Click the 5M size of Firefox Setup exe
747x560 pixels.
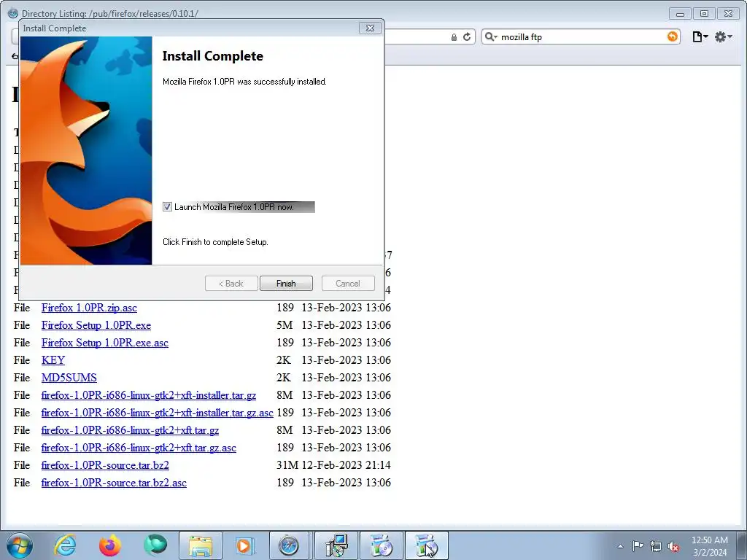point(285,325)
